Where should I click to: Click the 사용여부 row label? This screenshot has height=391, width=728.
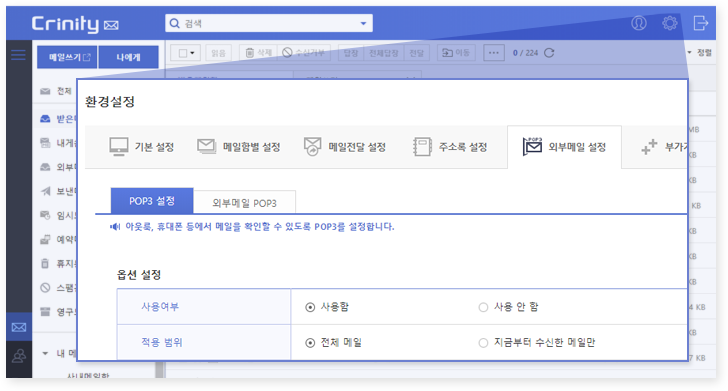click(160, 307)
